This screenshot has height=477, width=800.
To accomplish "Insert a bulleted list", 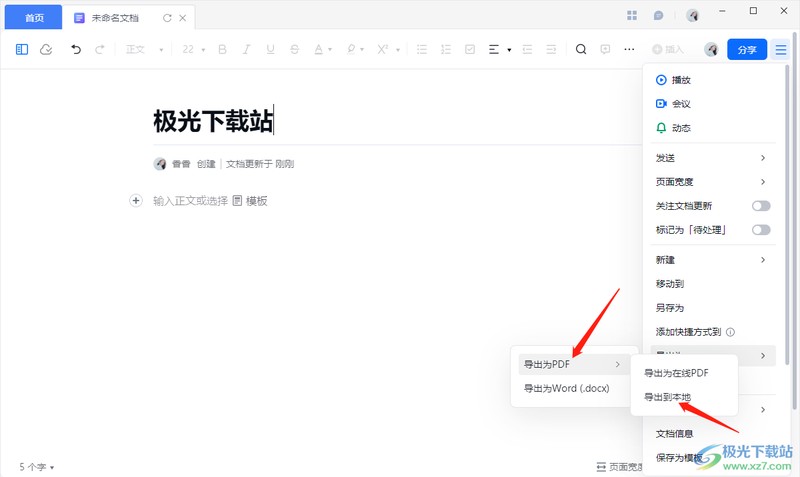I will [x=421, y=49].
